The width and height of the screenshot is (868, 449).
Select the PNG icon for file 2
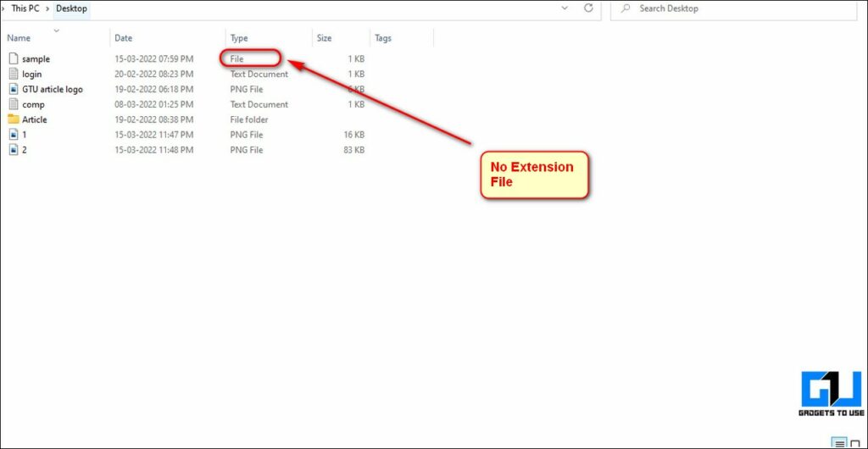pos(14,150)
